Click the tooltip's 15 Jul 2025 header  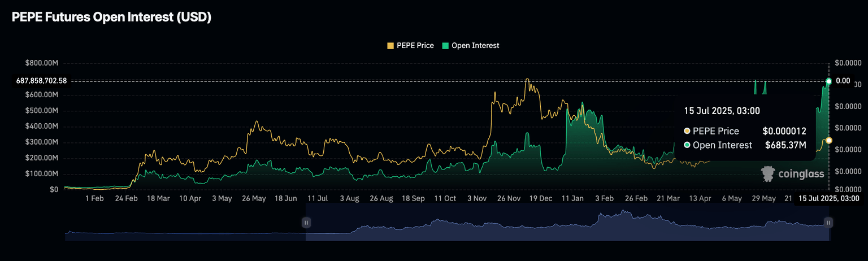pyautogui.click(x=722, y=111)
